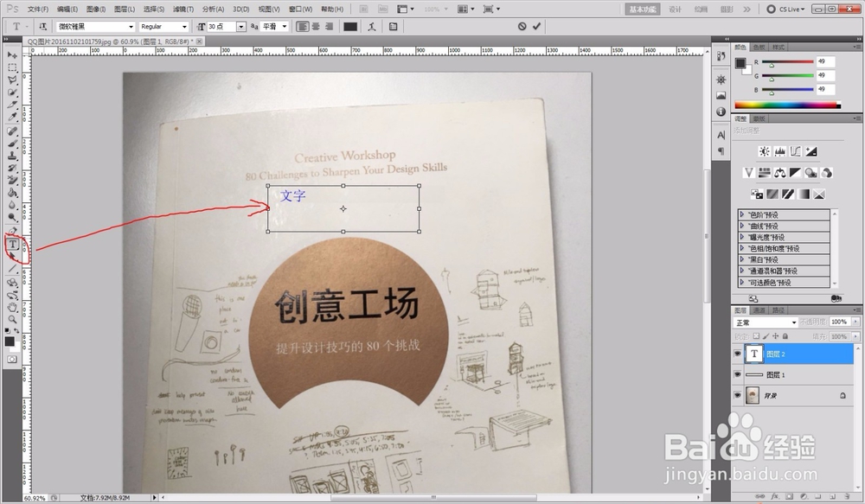
Task: Open the 图像(I) menu
Action: coord(96,9)
